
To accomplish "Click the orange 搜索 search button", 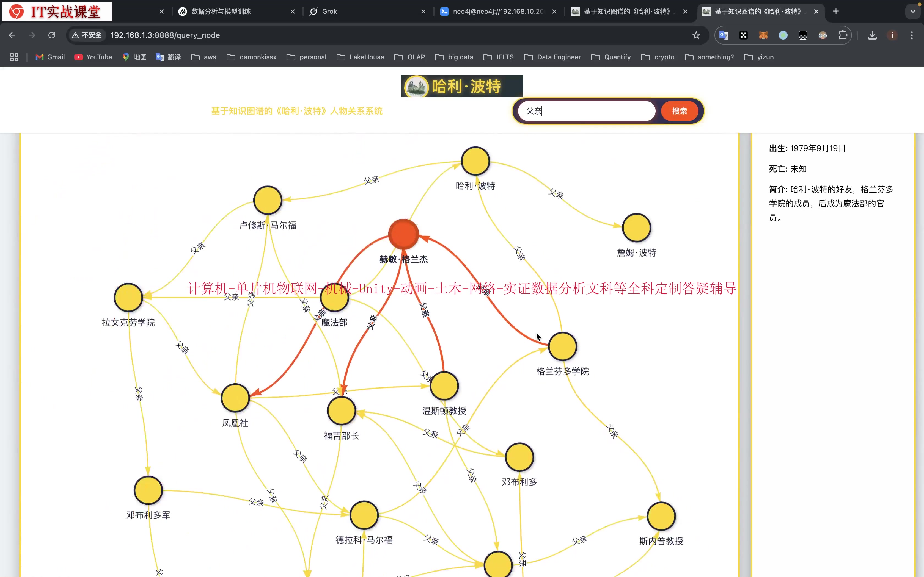I will click(x=679, y=111).
